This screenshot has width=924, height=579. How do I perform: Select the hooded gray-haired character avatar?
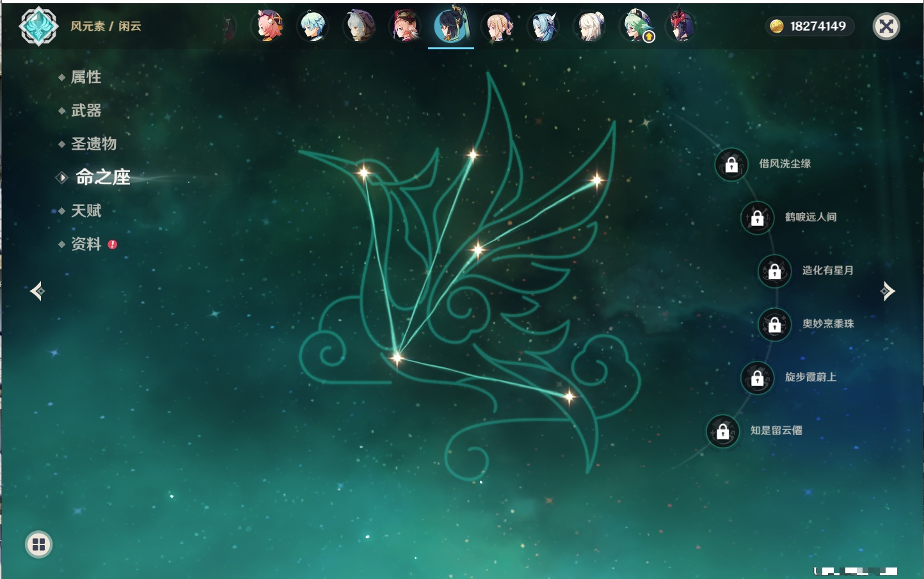point(359,26)
